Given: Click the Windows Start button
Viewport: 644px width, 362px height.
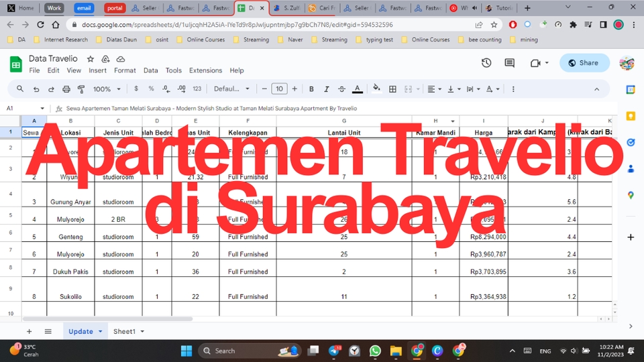Looking at the screenshot, I should click(x=186, y=351).
